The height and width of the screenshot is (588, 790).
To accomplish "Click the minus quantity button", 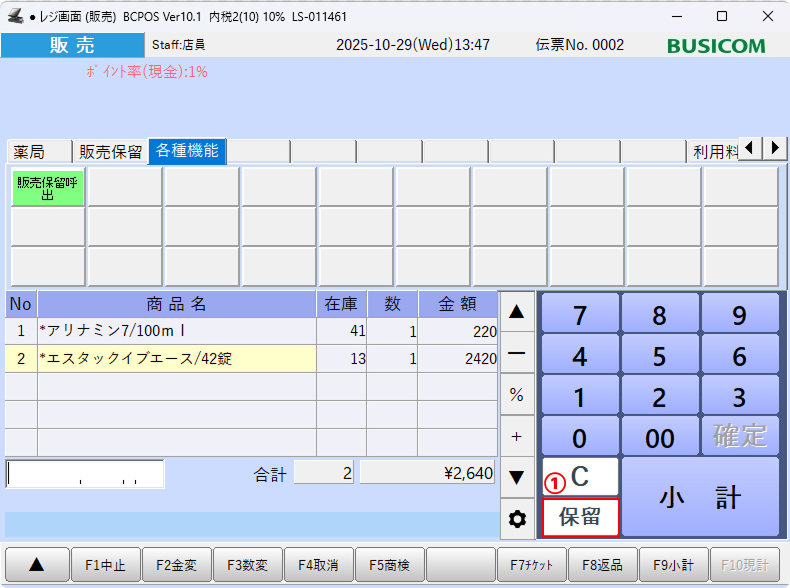I will pos(517,353).
